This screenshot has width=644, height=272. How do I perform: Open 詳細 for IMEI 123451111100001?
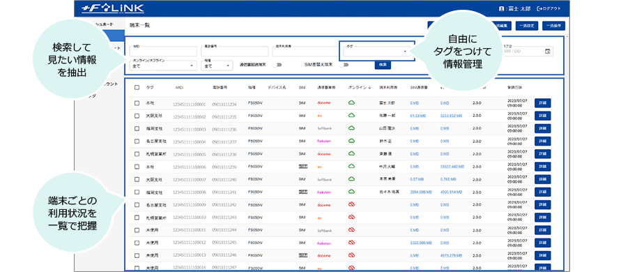(x=542, y=103)
